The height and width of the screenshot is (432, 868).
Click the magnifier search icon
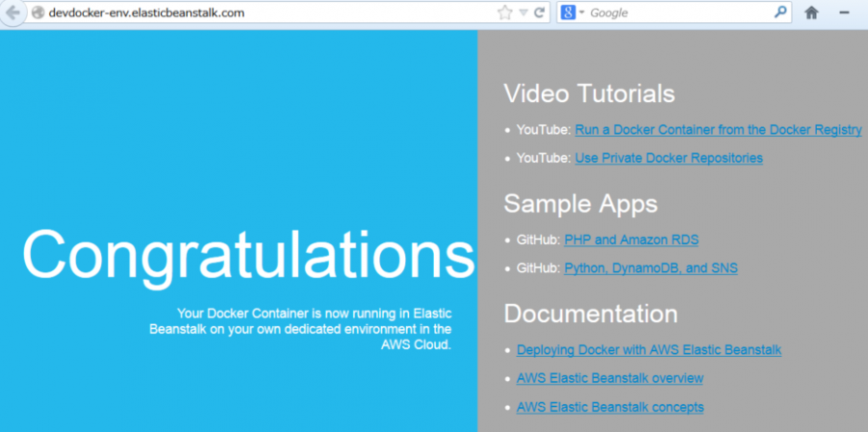[x=780, y=12]
